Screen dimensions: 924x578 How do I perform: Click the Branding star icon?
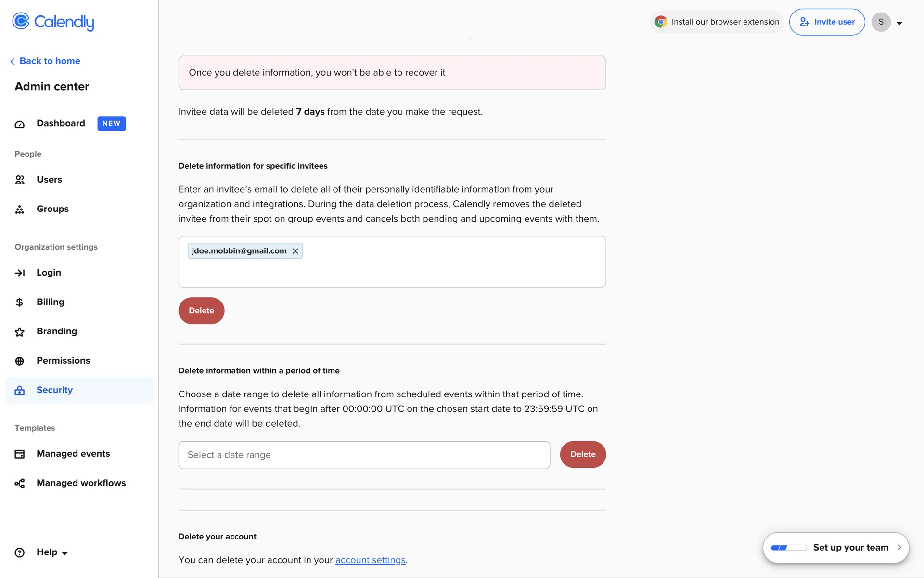[x=20, y=332]
